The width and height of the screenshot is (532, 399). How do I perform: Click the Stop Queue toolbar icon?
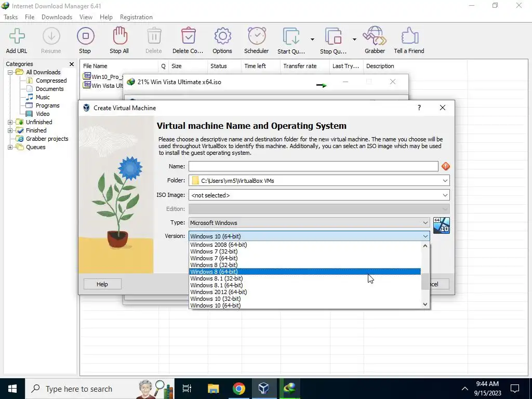[x=333, y=36]
